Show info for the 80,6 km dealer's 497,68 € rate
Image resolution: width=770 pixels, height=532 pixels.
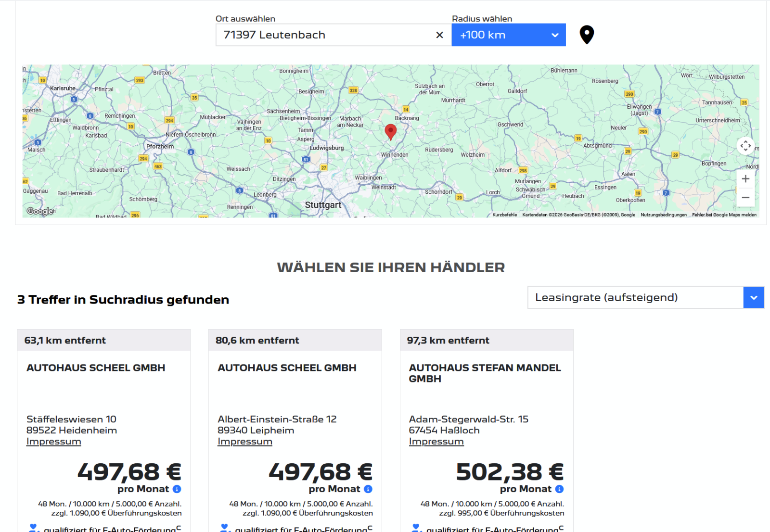[368, 489]
